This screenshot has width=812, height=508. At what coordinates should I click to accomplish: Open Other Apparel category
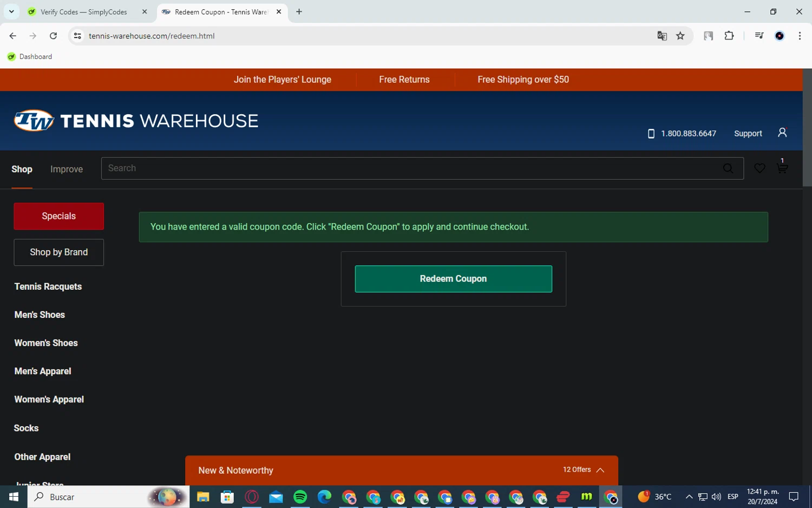click(42, 457)
